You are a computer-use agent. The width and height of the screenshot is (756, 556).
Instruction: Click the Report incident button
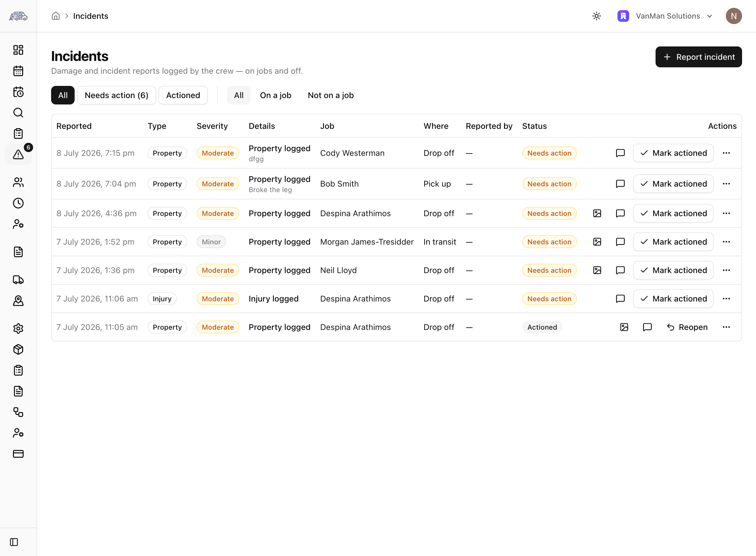699,57
